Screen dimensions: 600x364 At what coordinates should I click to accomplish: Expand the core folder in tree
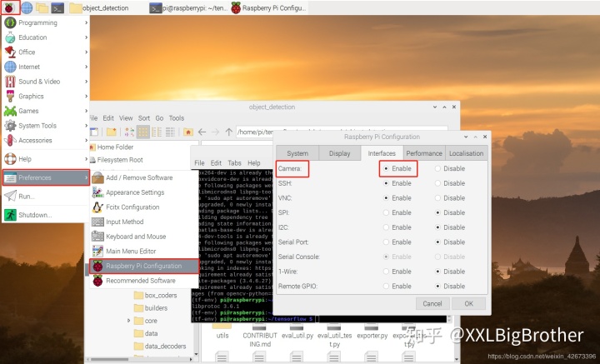pos(128,321)
